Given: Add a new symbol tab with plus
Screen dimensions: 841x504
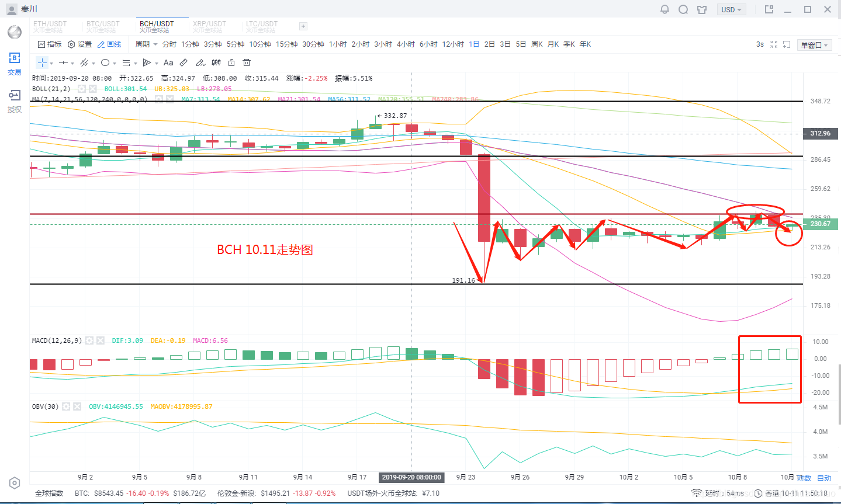Looking at the screenshot, I should pos(303,26).
